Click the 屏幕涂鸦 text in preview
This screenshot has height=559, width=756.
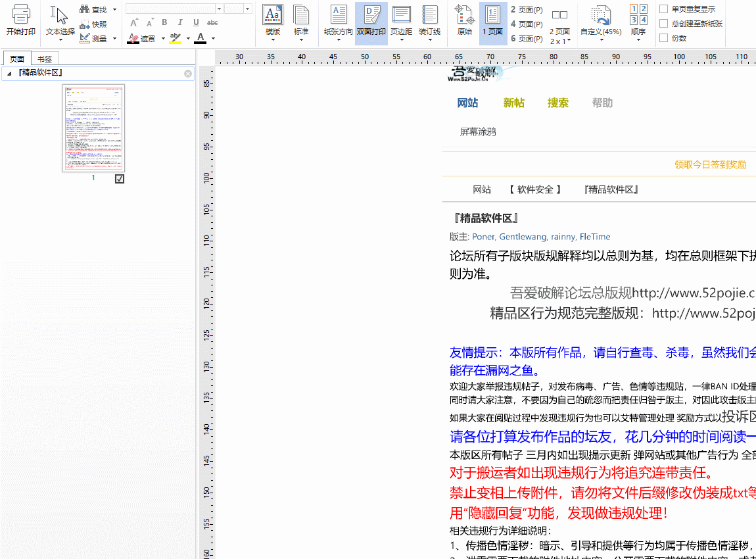coord(478,132)
